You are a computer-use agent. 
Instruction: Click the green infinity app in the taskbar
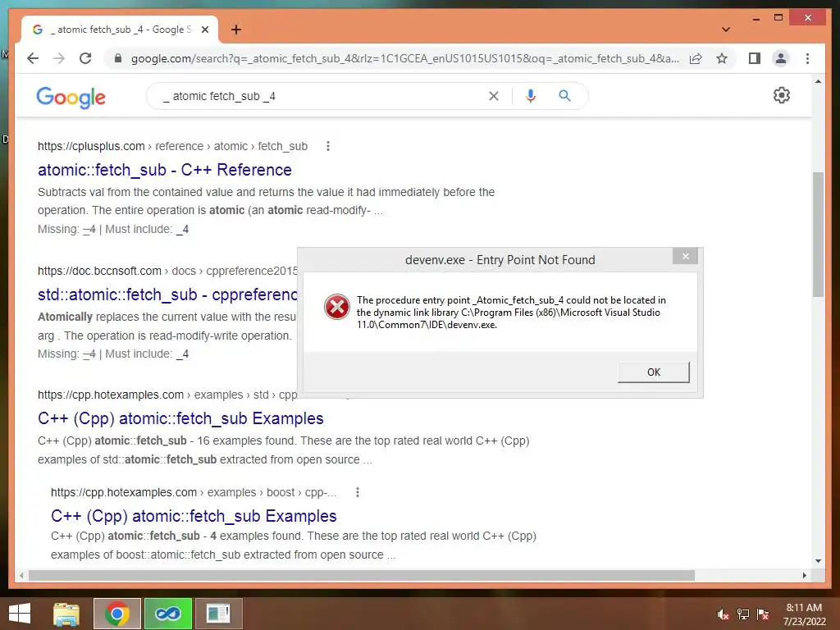click(167, 614)
